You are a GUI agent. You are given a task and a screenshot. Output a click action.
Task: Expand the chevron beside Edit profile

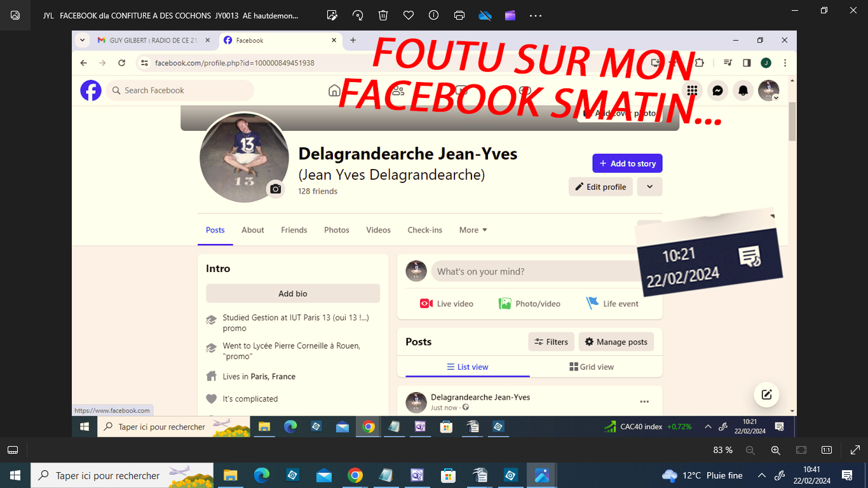click(649, 187)
